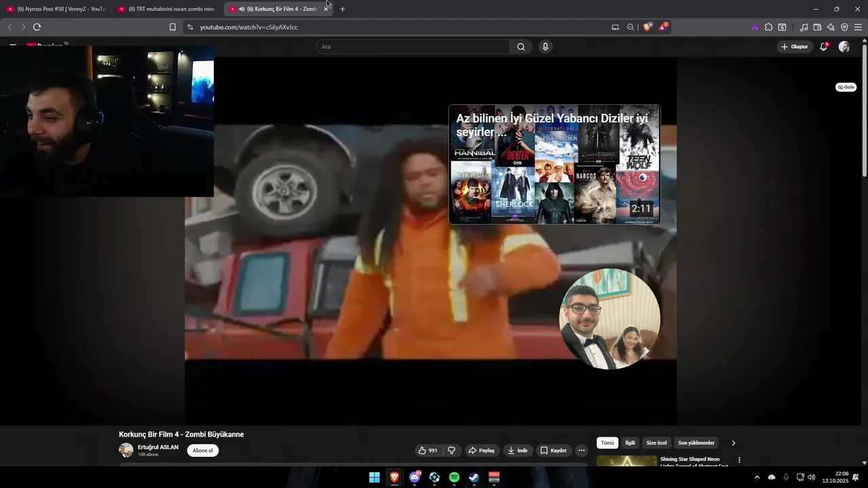The height and width of the screenshot is (488, 868).
Task: Open Voice Meeter from the taskbar
Action: [x=494, y=477]
